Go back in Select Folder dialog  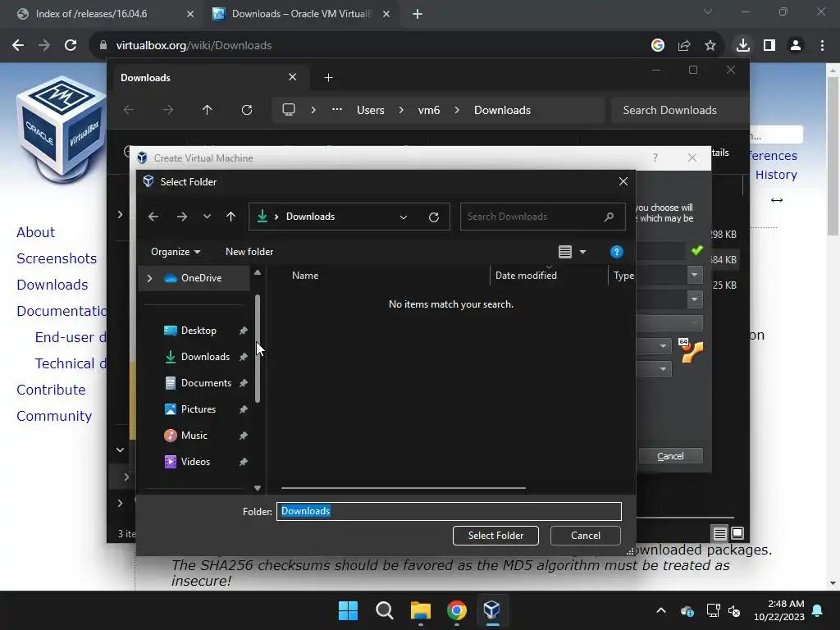point(153,217)
